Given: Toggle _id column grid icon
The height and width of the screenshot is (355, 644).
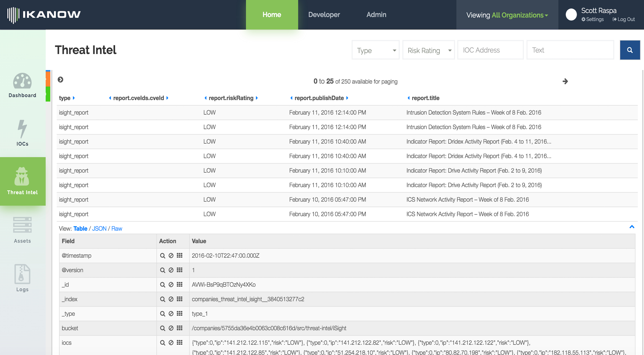Looking at the screenshot, I should click(179, 284).
